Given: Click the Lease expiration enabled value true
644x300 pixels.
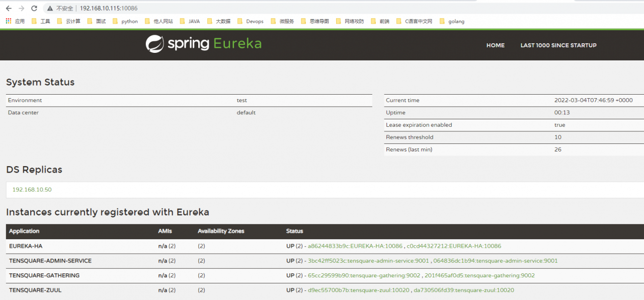Looking at the screenshot, I should click(559, 125).
